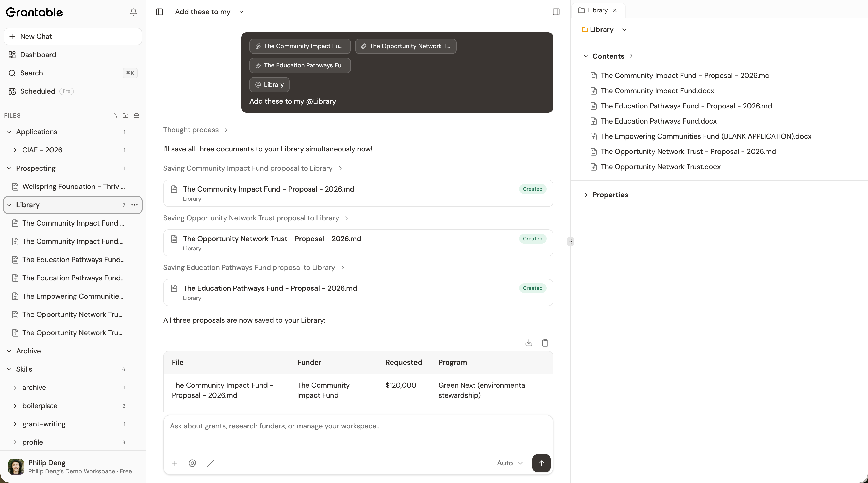Click the send arrow button
The width and height of the screenshot is (868, 483).
(541, 463)
